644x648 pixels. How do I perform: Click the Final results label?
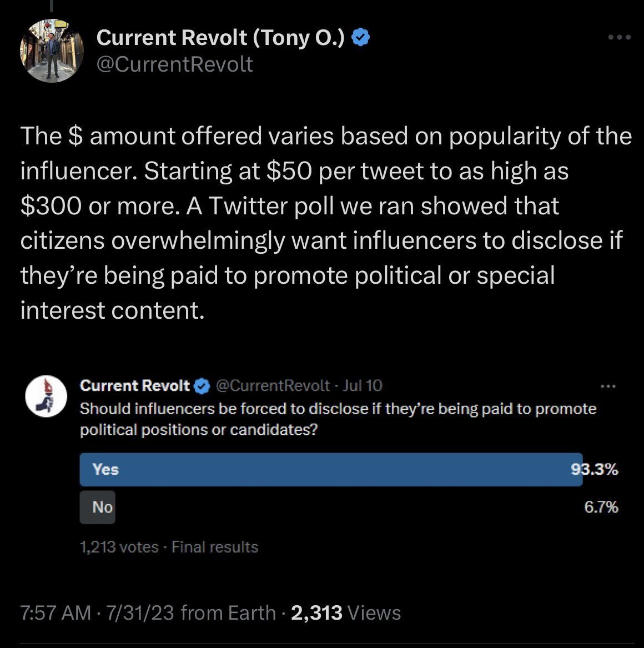click(x=215, y=547)
